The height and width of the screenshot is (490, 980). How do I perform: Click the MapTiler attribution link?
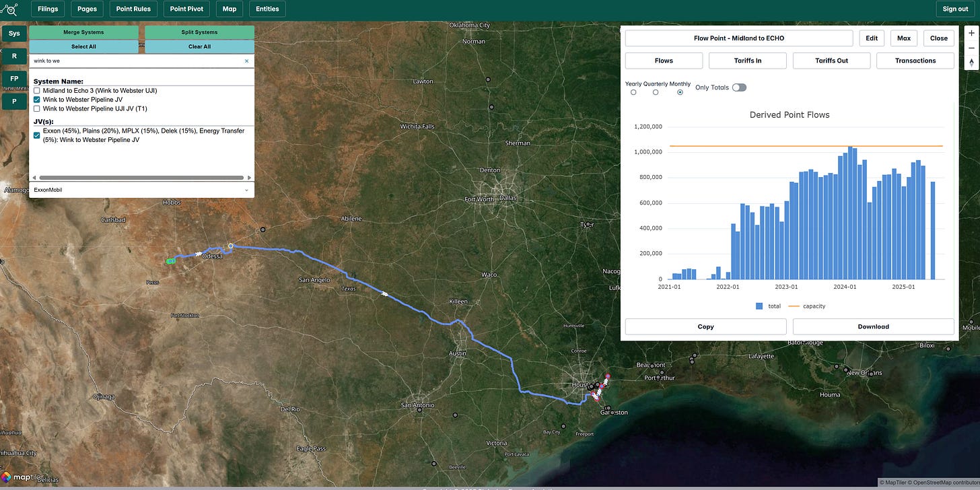pos(895,483)
